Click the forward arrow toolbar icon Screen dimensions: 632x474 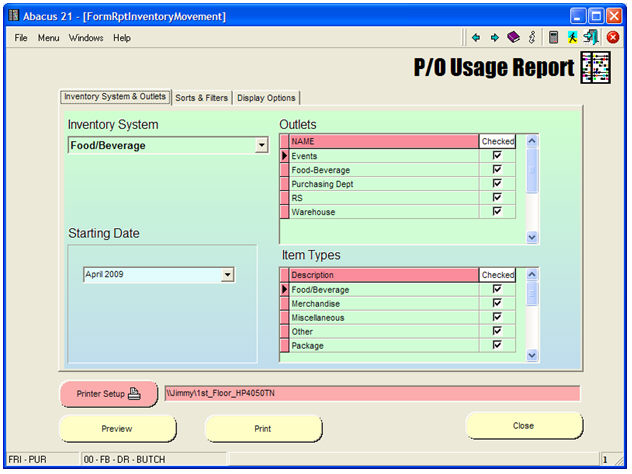[494, 38]
